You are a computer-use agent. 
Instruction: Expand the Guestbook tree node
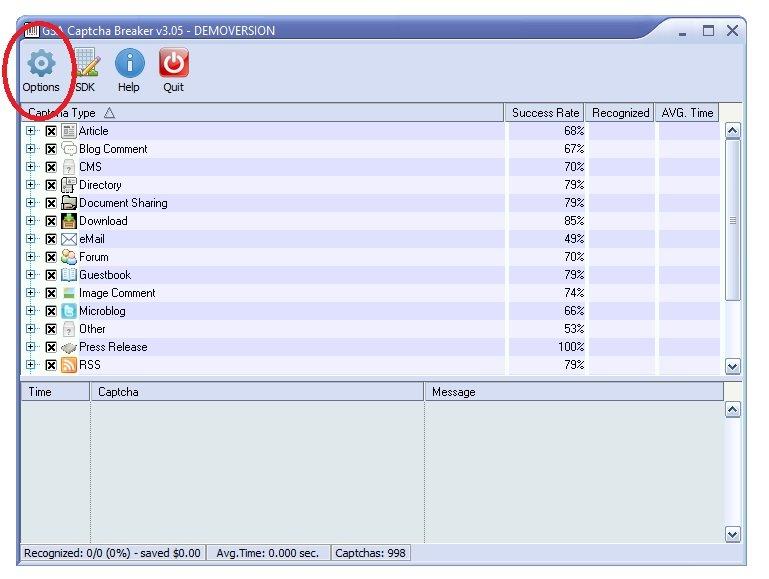pos(30,275)
